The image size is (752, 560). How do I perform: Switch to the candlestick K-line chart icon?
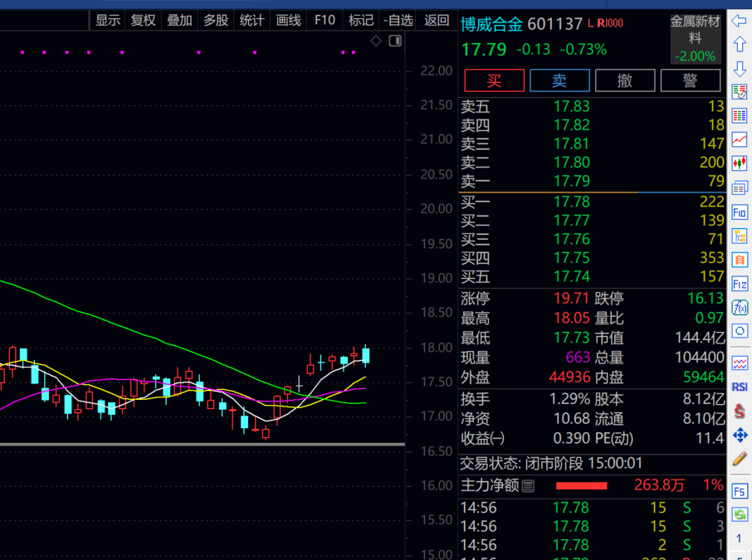click(739, 163)
